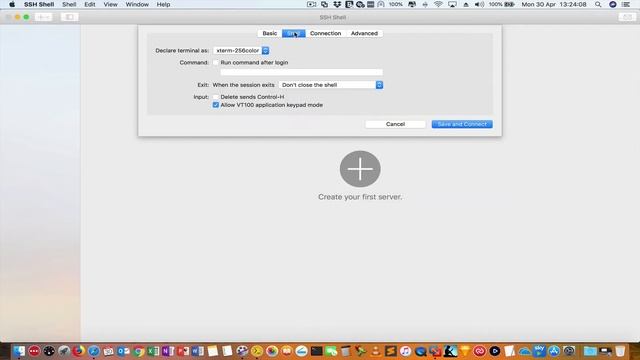Open the Window menu

click(x=137, y=4)
